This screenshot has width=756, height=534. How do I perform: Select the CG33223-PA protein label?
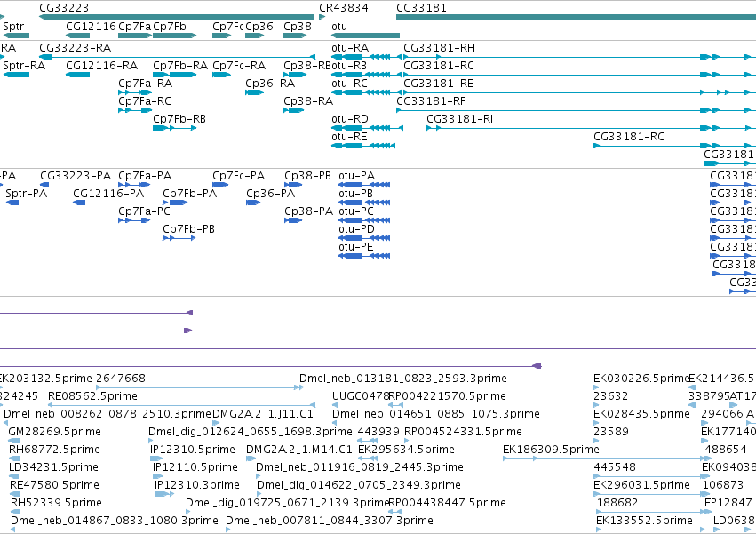click(76, 176)
